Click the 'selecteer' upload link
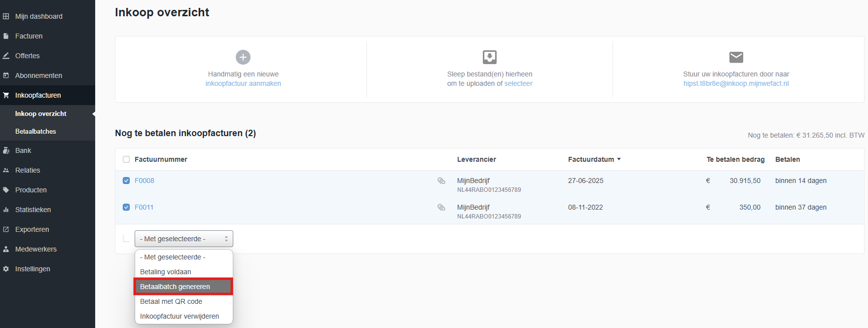868x328 pixels. click(518, 83)
